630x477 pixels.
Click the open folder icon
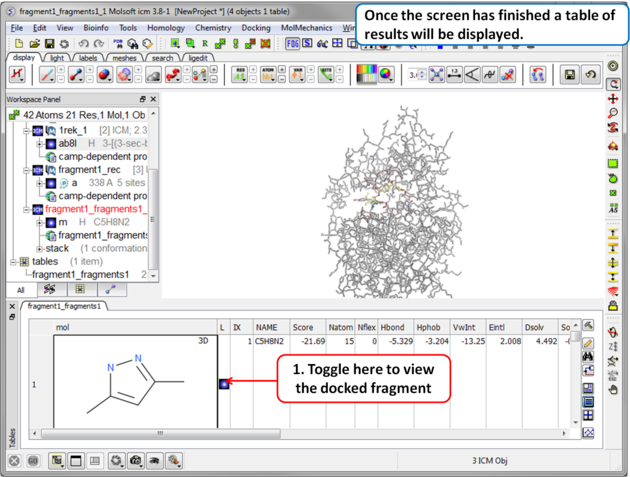35,44
